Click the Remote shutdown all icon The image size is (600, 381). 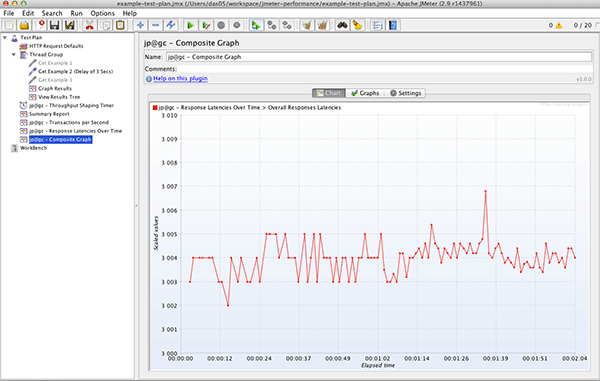coord(287,25)
